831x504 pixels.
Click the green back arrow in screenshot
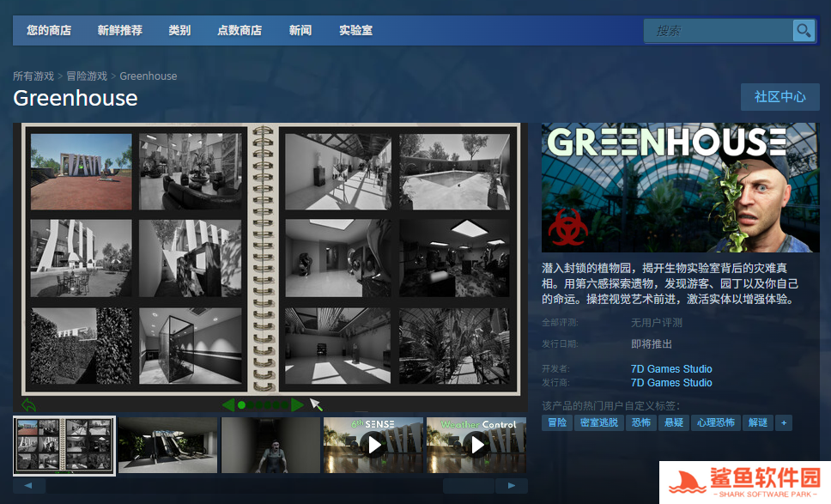[x=28, y=404]
